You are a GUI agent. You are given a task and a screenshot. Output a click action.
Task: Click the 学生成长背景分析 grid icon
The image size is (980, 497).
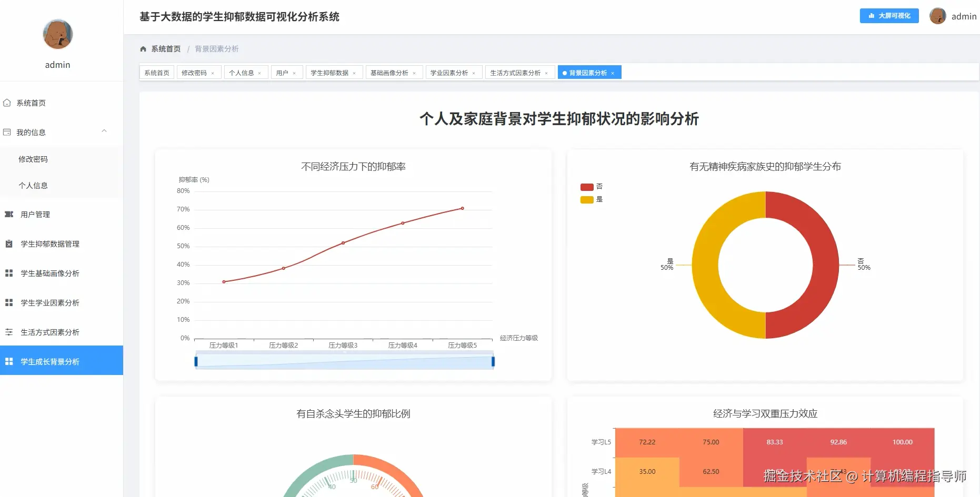click(x=9, y=361)
